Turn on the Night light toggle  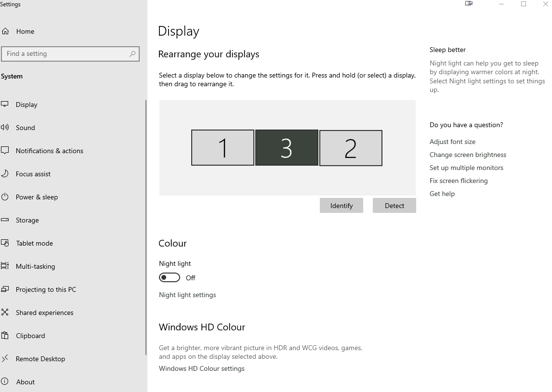pos(170,278)
